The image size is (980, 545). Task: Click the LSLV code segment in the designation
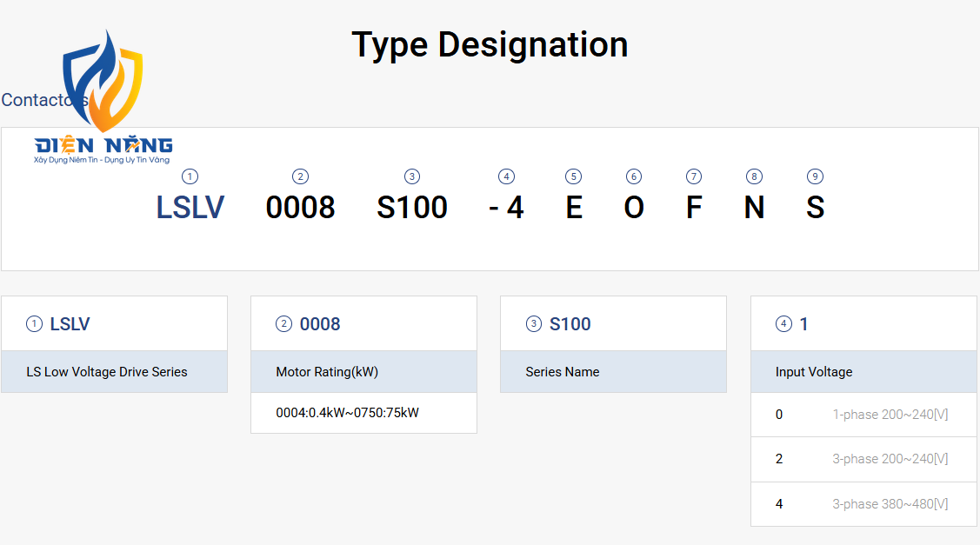tap(190, 208)
